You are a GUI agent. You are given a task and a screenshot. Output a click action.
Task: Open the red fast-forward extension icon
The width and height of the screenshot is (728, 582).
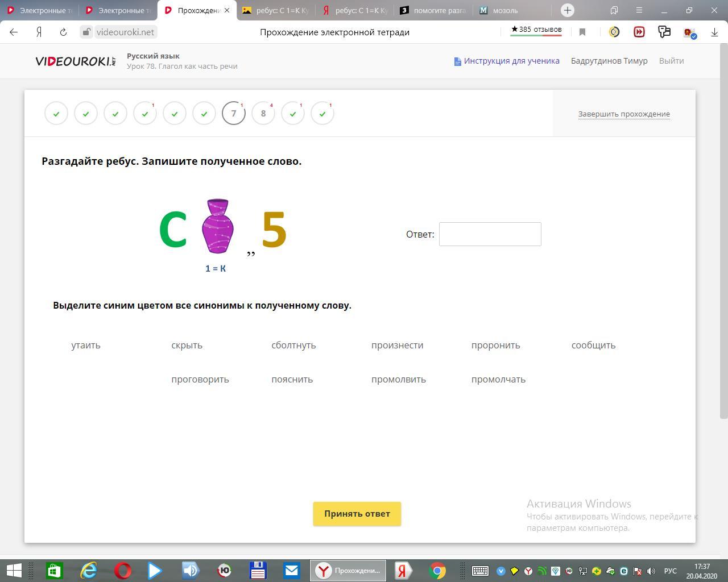tap(639, 32)
